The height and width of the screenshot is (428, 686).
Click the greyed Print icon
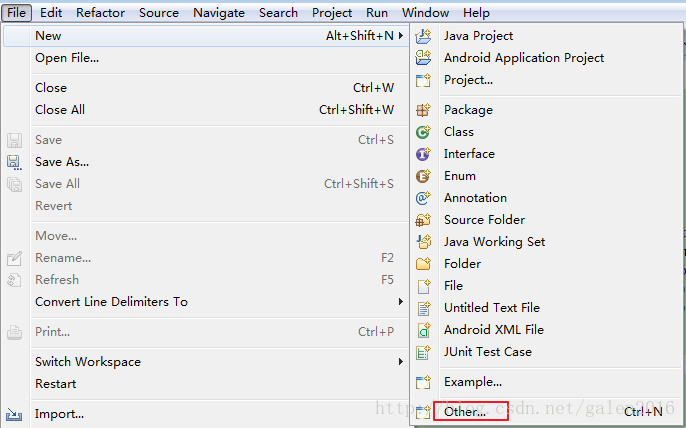14,333
